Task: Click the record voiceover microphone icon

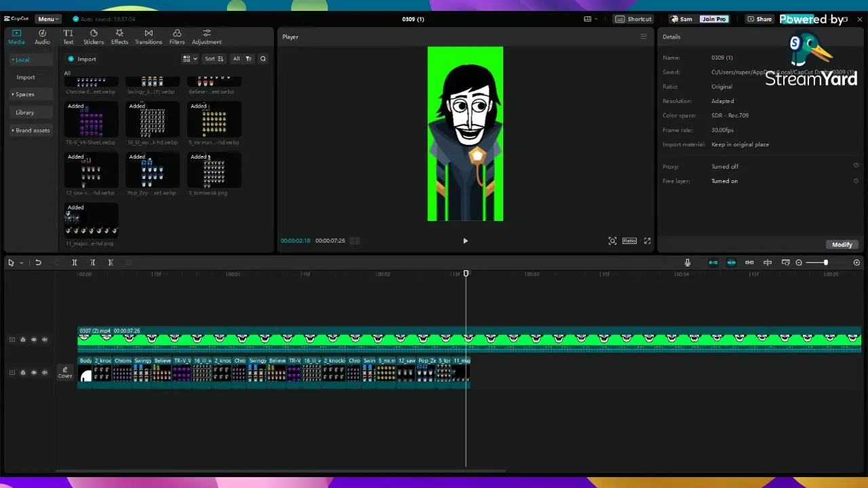Action: point(687,262)
